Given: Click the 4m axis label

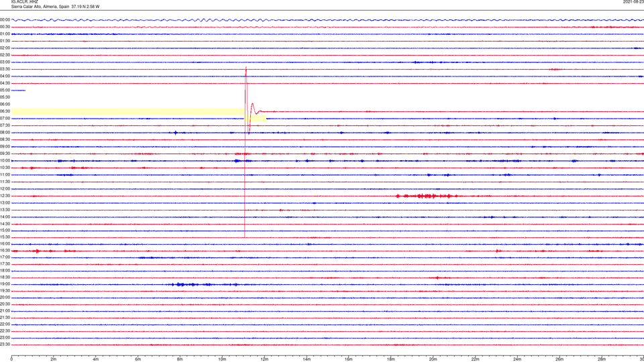Looking at the screenshot, I should point(96,359).
